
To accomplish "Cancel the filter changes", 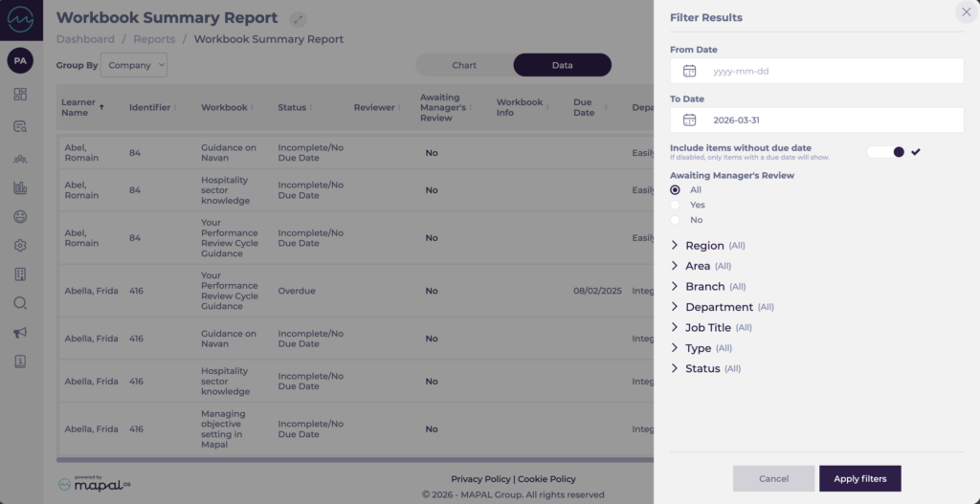I will (773, 478).
